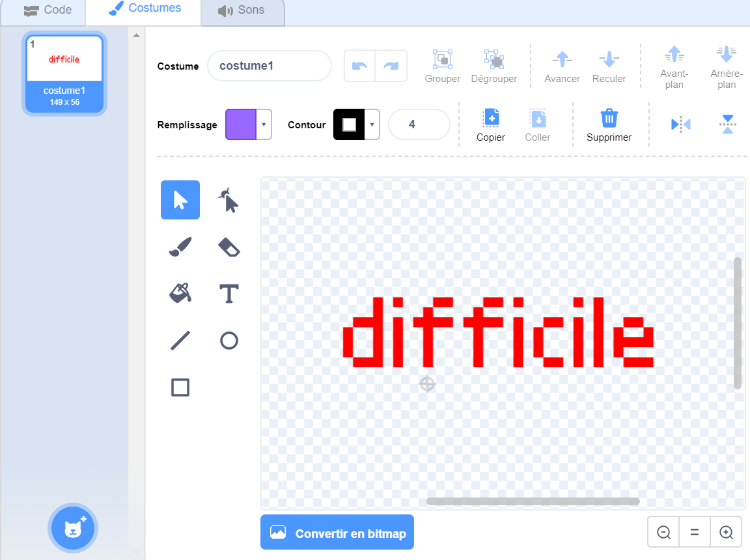Click the Copier button
750x560 pixels.
click(x=491, y=124)
